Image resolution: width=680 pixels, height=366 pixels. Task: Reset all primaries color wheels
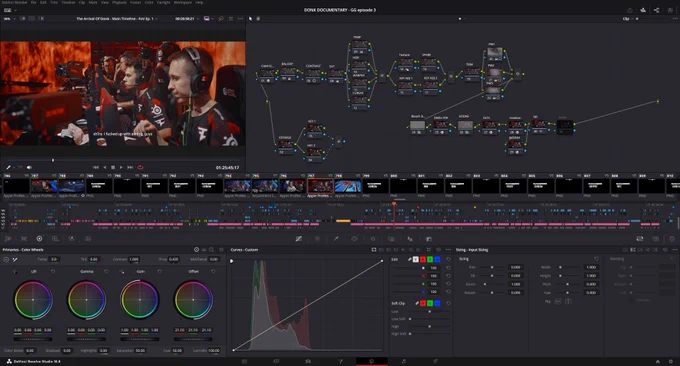tap(221, 250)
